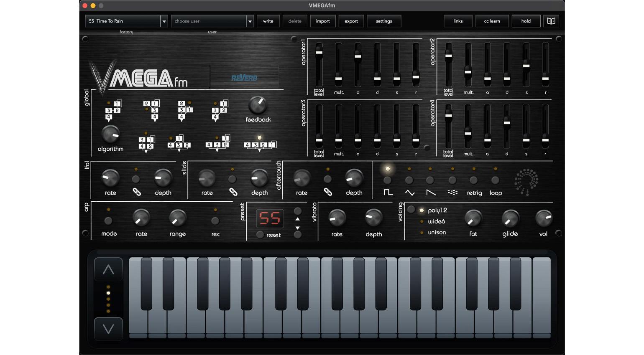
Task: Select the four-in-a-row 4-3-2-1 algorithm diagram
Action: [x=260, y=145]
